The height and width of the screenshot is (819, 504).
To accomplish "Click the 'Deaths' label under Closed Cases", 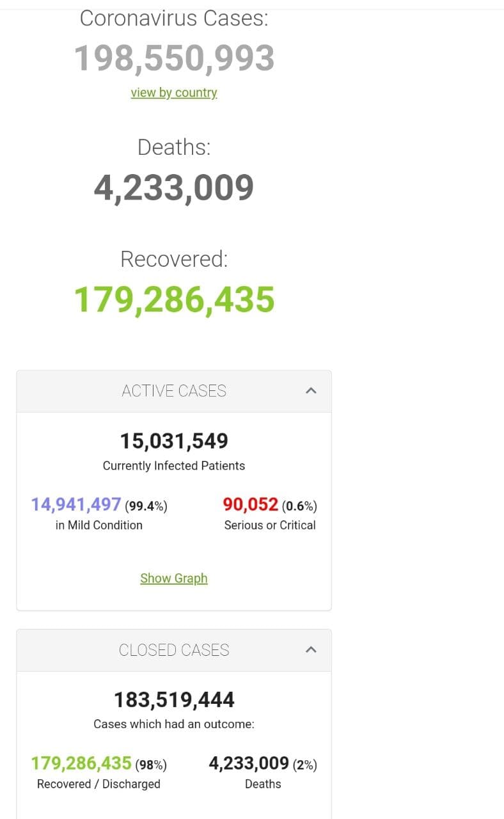I will click(x=263, y=784).
